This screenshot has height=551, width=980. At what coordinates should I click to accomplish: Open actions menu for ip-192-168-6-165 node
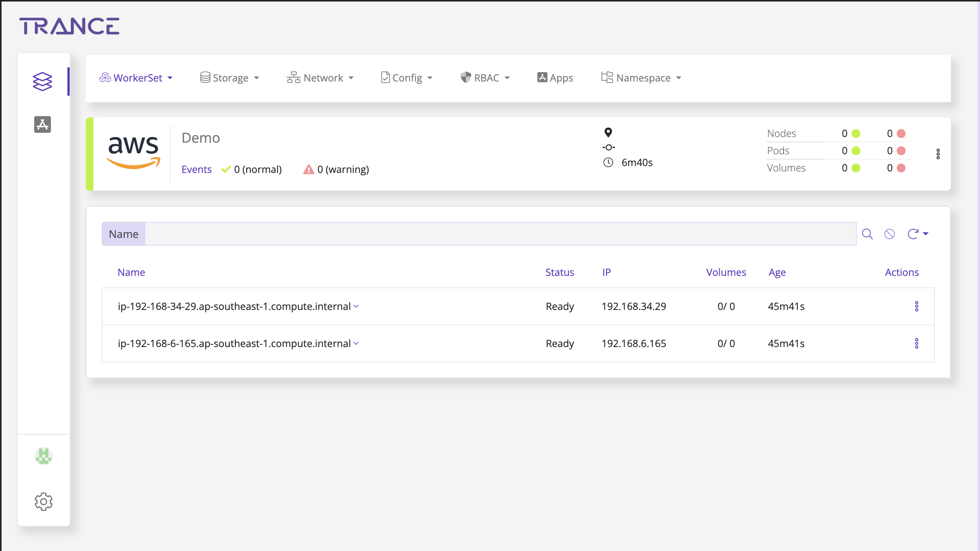tap(916, 343)
